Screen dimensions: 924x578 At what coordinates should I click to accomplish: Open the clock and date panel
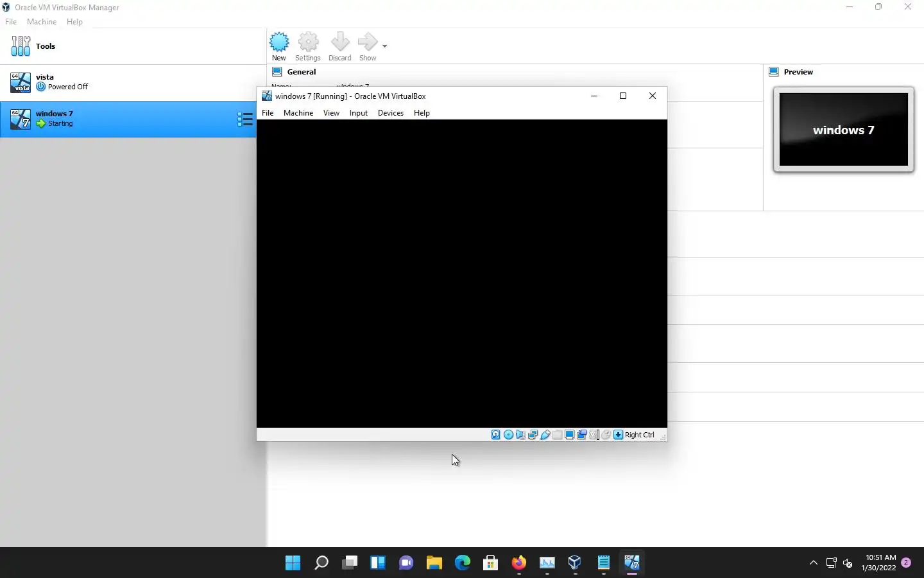[879, 563]
